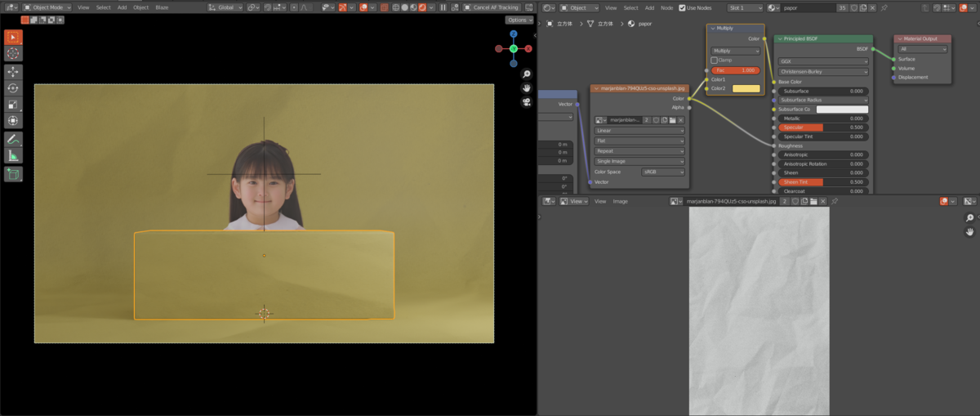Click the crumpled paper image in image editor
The height and width of the screenshot is (416, 980).
(x=759, y=311)
